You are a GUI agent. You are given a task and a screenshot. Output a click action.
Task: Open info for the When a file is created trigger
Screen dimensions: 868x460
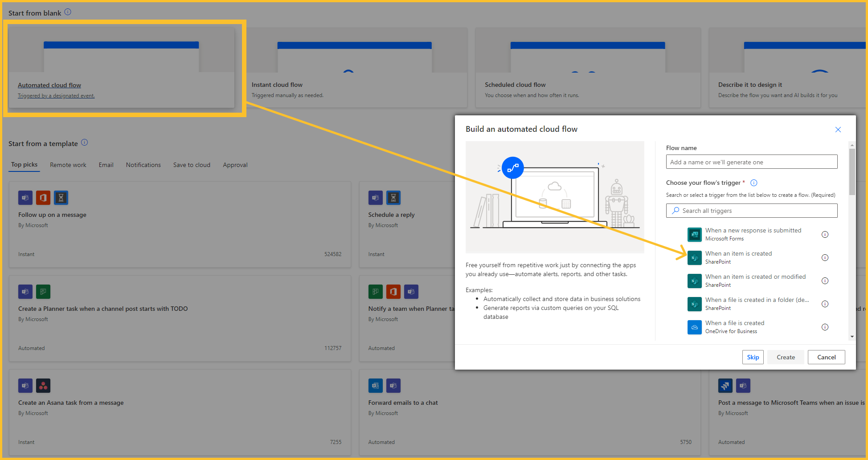coord(825,327)
